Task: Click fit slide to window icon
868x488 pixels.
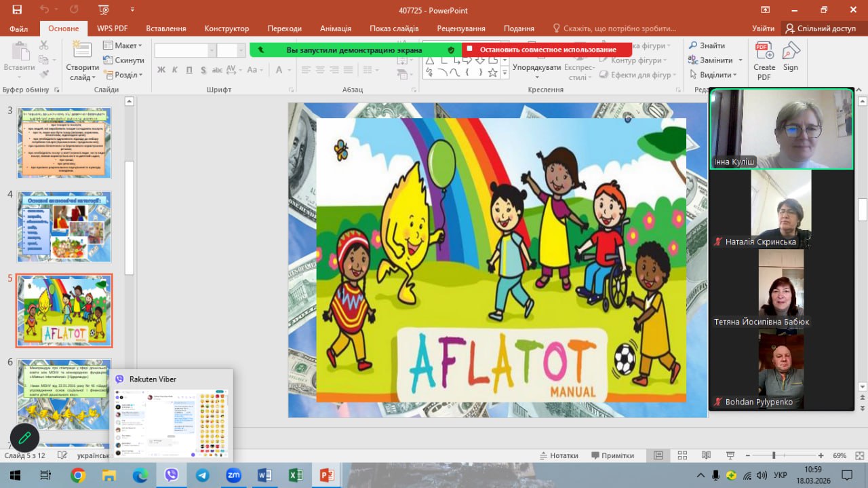Action: 856,455
